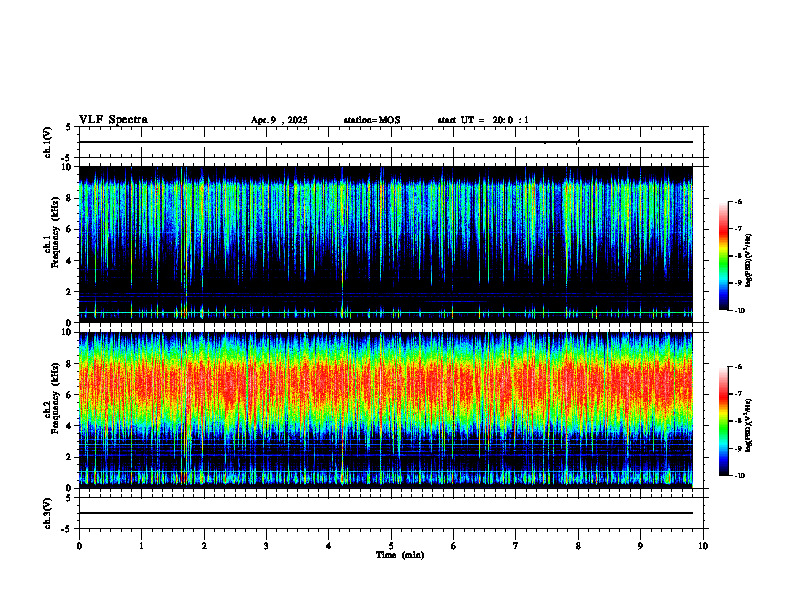This screenshot has width=792, height=612.
Task: Click the ch.3 voltage trace line
Action: (x=386, y=513)
